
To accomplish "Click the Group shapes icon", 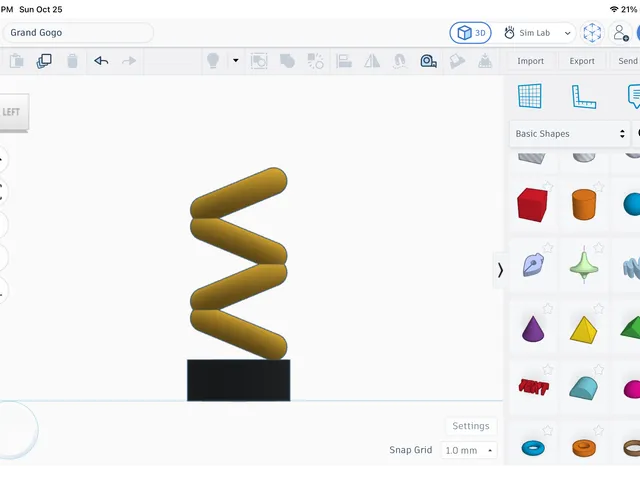I will [x=259, y=61].
